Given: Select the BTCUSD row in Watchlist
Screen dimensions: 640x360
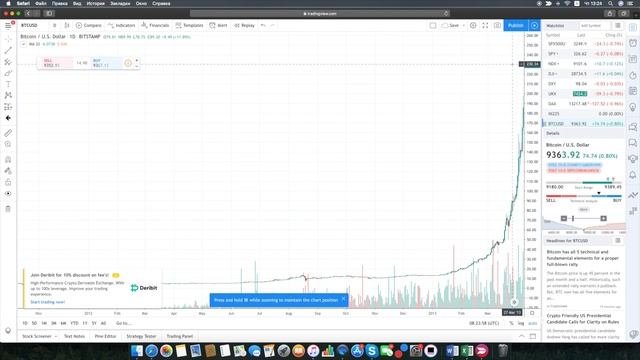Looking at the screenshot, I should pos(584,124).
